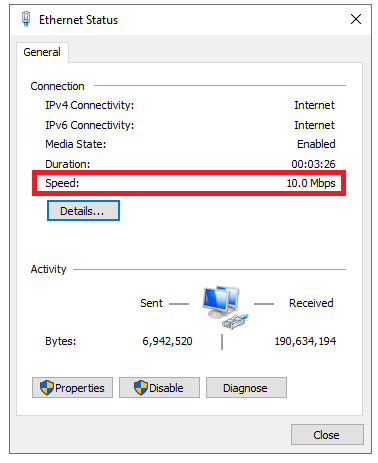Click the shield icon on Disable button
378x463 pixels.
click(141, 388)
